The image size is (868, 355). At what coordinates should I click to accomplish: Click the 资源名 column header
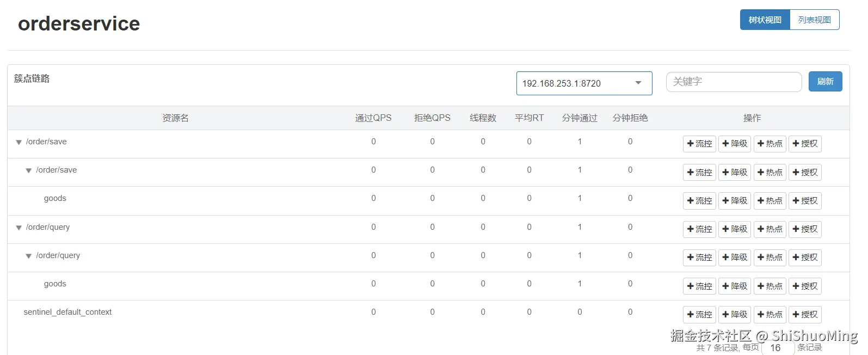pos(175,118)
